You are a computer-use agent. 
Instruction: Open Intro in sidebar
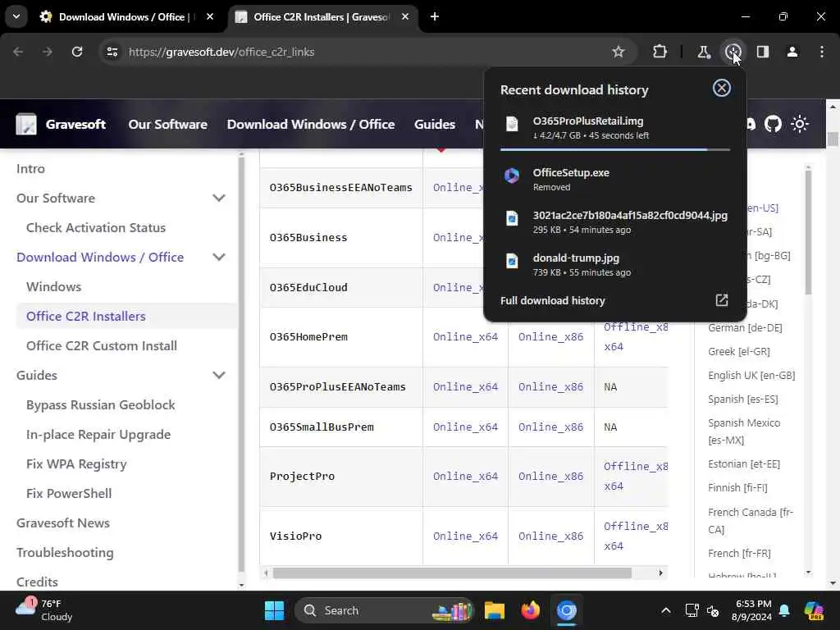(30, 168)
